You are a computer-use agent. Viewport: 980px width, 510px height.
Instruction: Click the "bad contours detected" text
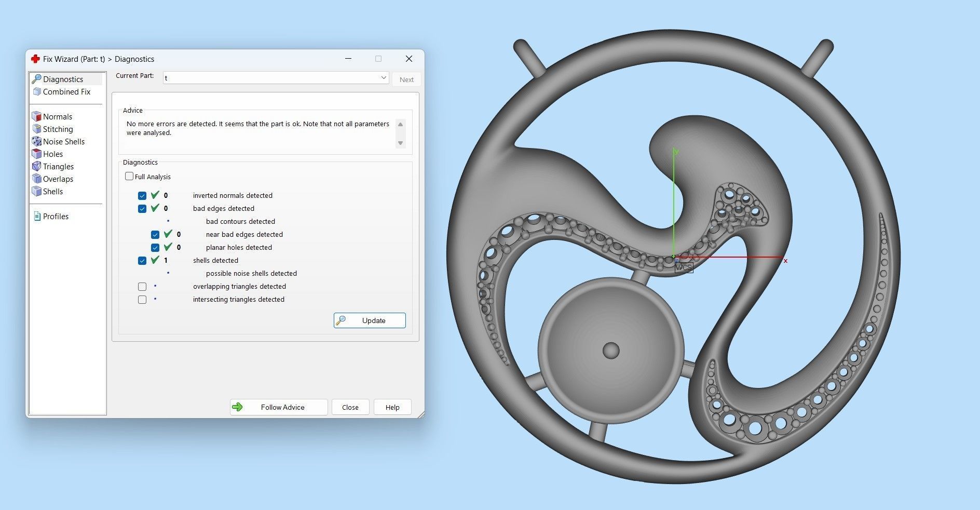point(240,222)
